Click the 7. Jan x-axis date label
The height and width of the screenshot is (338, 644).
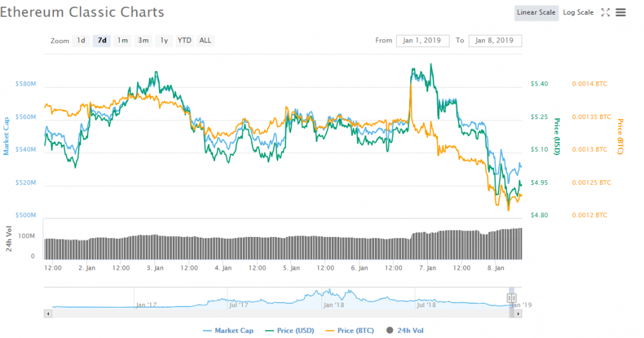[x=428, y=268]
